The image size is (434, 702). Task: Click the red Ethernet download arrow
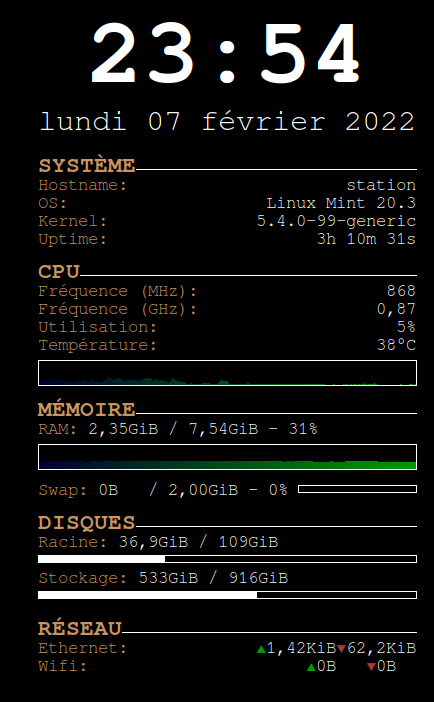[342, 649]
